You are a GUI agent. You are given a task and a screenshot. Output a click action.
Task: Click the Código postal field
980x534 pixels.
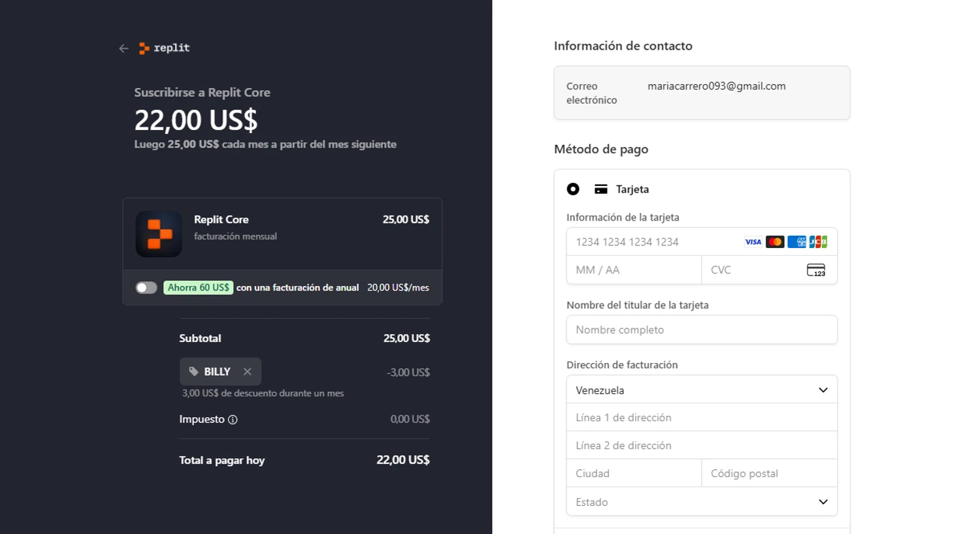pos(769,474)
